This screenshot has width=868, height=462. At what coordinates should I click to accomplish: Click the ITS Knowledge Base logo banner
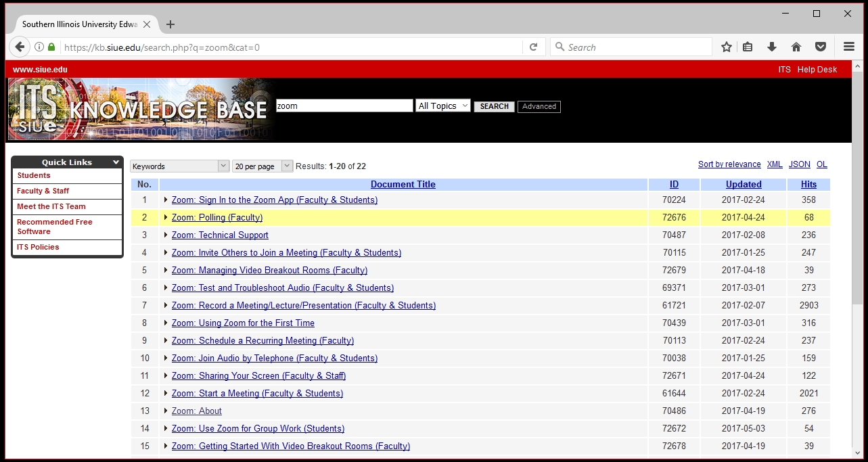141,109
